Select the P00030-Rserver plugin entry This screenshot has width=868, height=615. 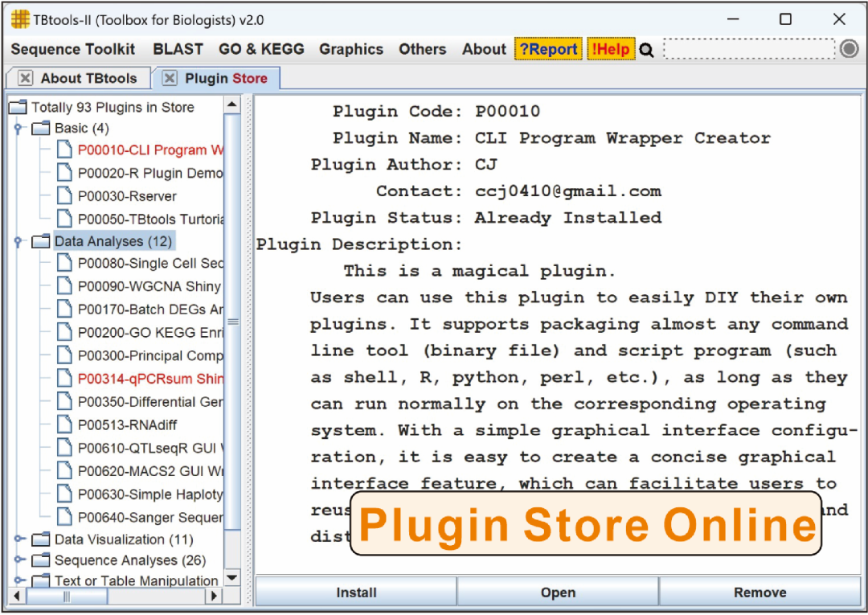[127, 196]
